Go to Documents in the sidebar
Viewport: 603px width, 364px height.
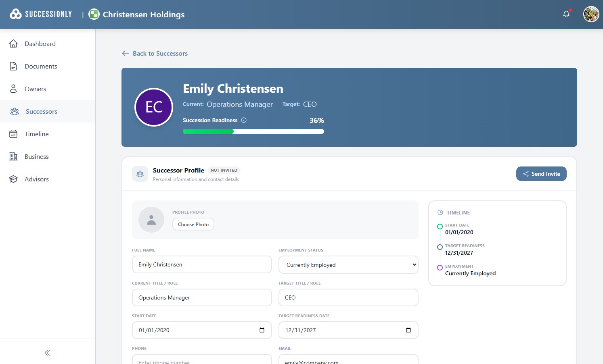[41, 66]
